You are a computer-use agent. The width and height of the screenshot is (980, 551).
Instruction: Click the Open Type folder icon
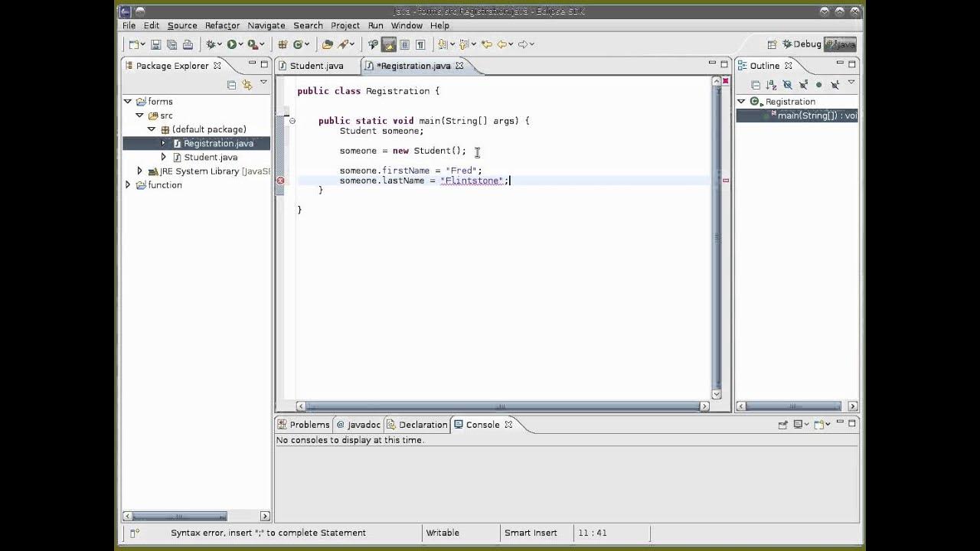[x=328, y=44]
